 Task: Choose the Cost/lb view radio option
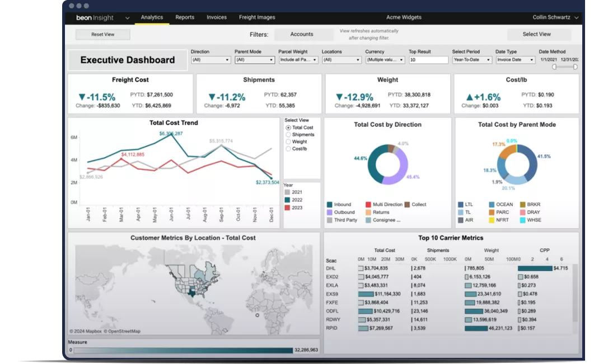coord(288,149)
